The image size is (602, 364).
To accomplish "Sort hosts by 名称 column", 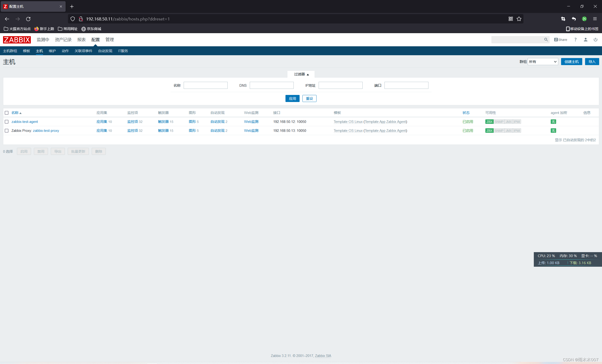I will pos(16,113).
